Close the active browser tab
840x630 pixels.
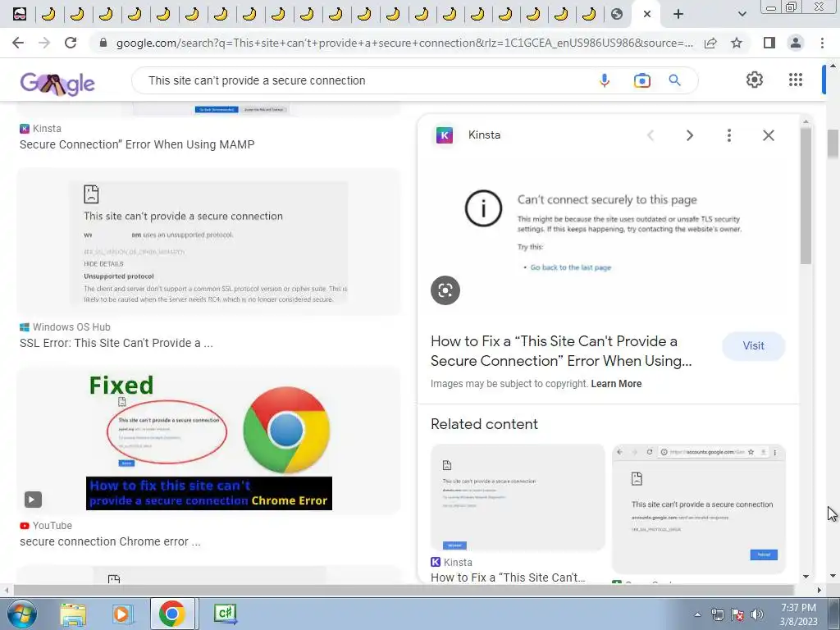tap(647, 14)
